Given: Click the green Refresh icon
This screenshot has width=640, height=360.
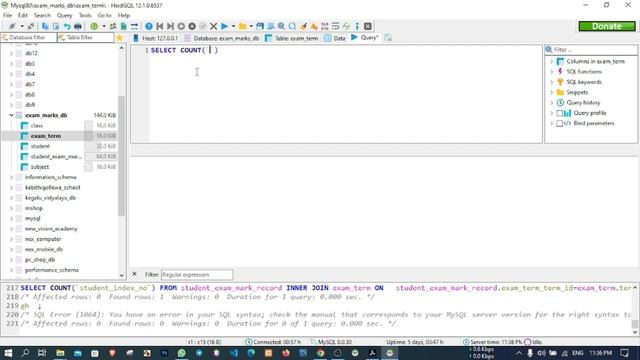Looking at the screenshot, I should click(x=94, y=26).
